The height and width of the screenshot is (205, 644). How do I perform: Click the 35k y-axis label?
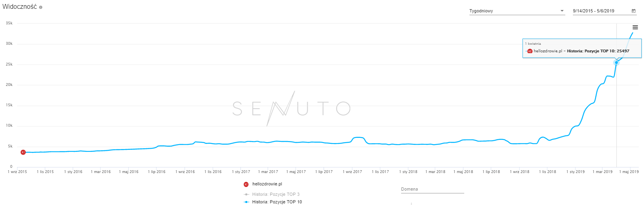[9, 23]
